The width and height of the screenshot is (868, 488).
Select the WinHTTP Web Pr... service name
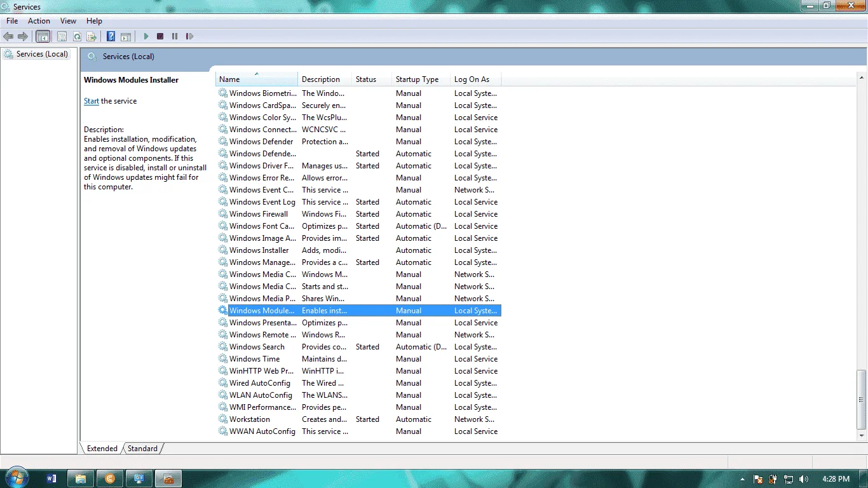(x=262, y=371)
